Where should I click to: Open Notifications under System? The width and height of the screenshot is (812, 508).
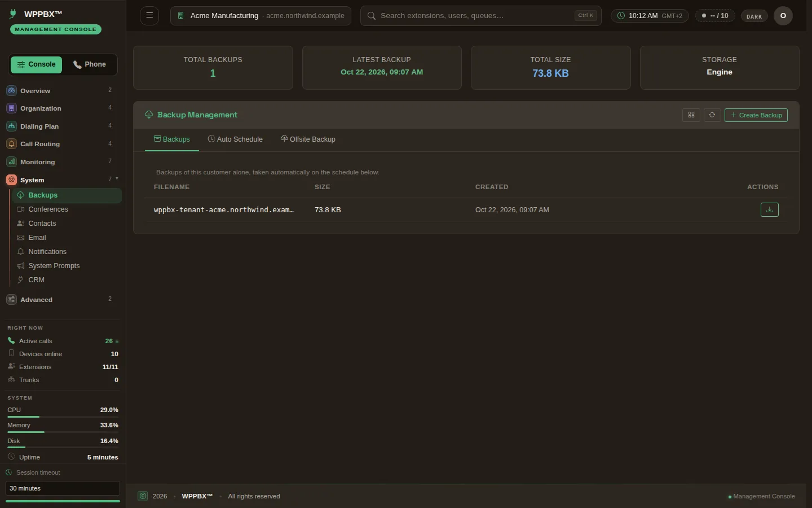coord(67,252)
